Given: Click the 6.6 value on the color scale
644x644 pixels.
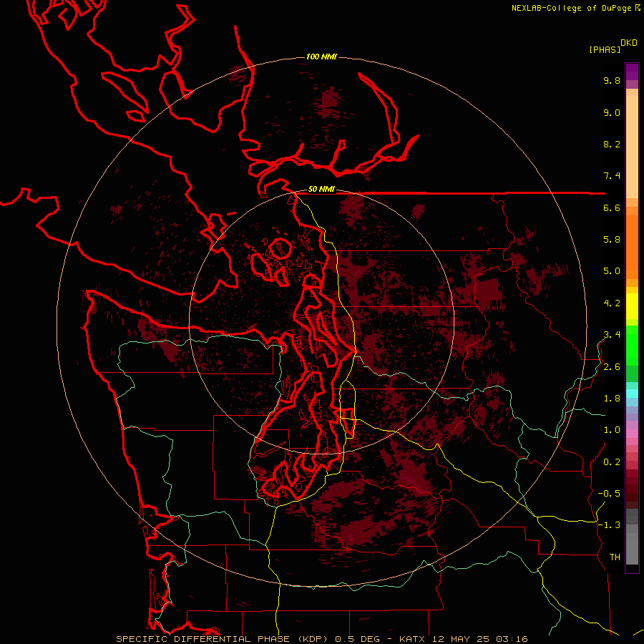Looking at the screenshot, I should tap(612, 208).
